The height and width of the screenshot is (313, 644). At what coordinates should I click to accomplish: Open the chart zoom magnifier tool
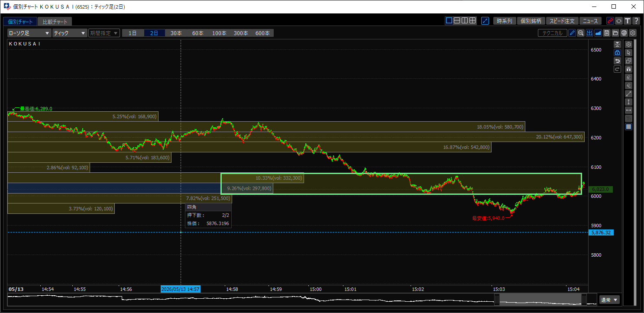point(581,33)
